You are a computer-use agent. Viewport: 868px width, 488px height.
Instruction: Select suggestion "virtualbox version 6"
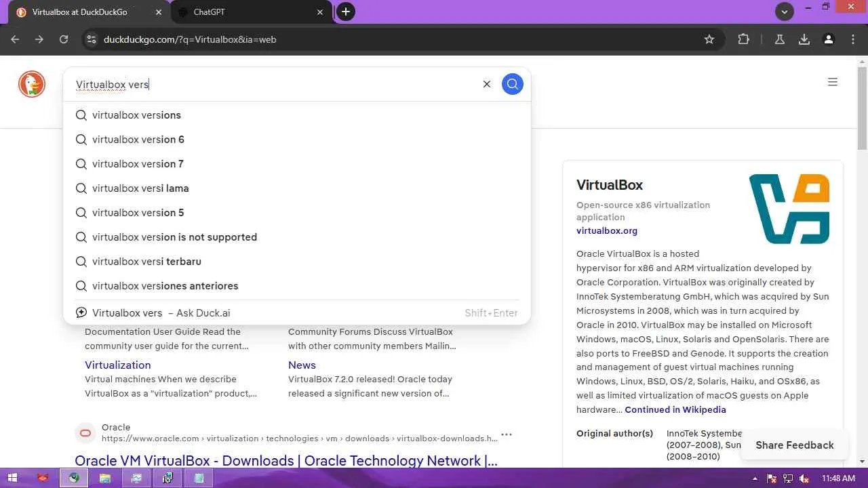pos(297,140)
